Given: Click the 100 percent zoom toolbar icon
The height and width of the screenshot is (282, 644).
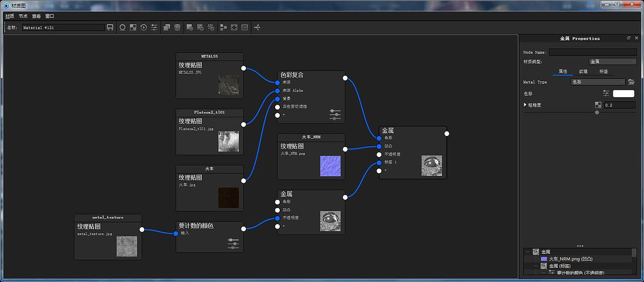Looking at the screenshot, I should tap(245, 27).
